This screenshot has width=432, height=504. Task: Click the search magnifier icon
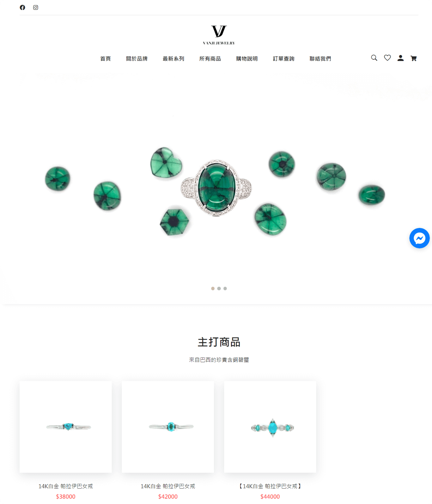click(x=374, y=58)
